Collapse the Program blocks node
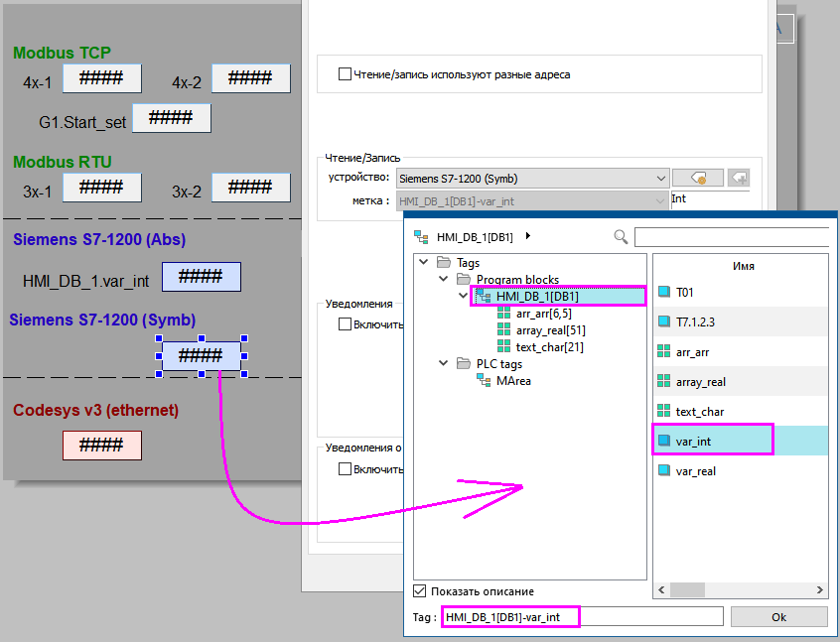 pos(443,279)
